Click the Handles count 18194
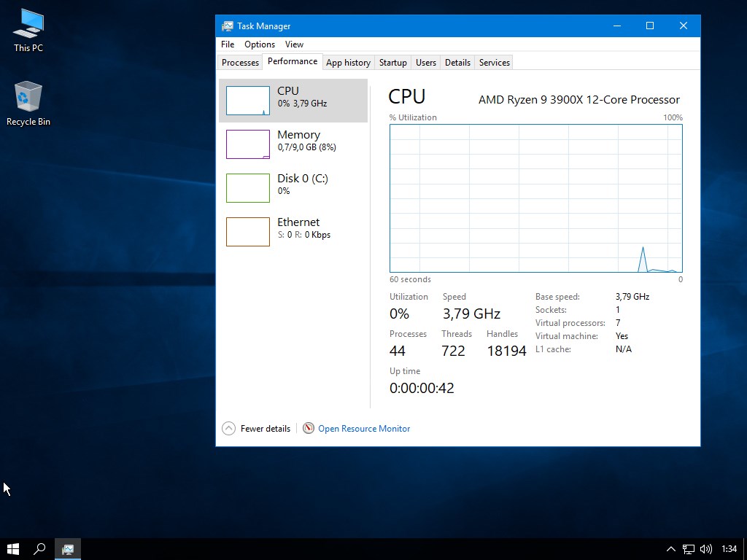Viewport: 747px width, 560px height. (506, 351)
